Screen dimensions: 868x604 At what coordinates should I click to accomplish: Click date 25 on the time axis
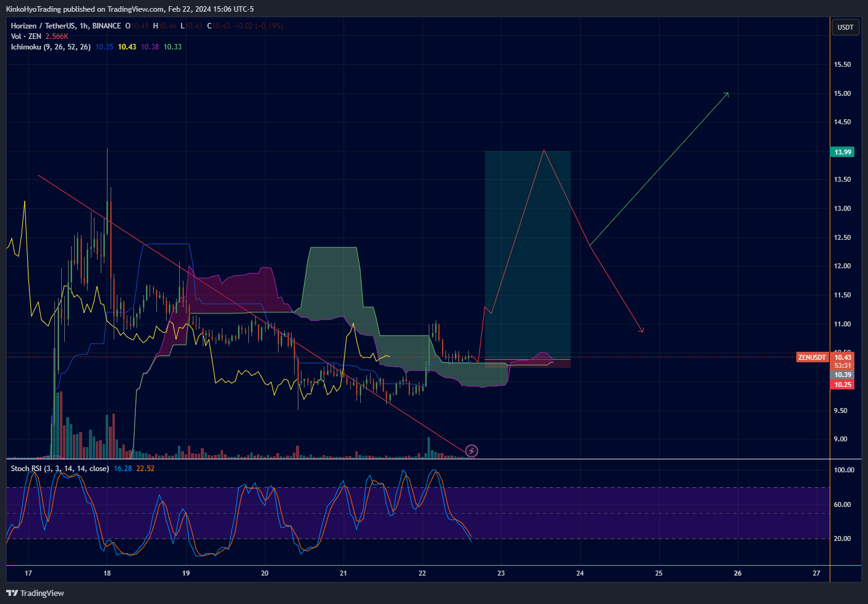pos(659,573)
